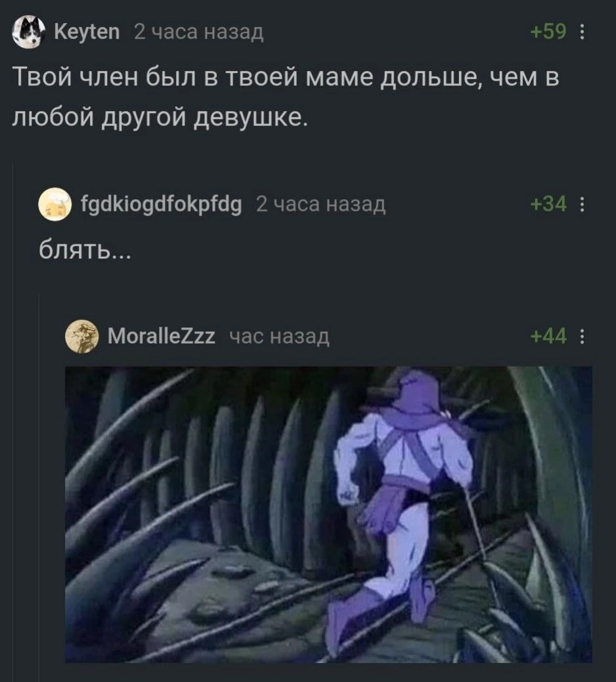
Task: Click the +34 rating on second comment
Action: [548, 204]
